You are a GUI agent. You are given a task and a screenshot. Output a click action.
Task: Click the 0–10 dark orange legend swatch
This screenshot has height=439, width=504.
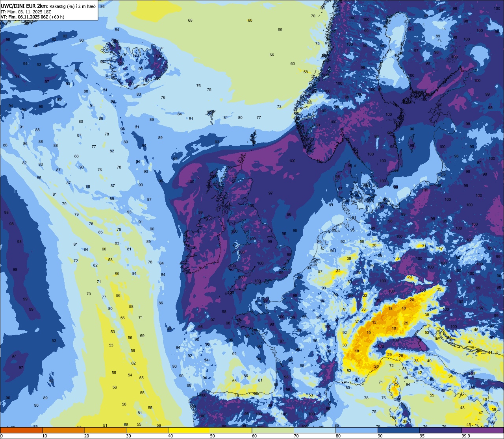[x=21, y=430]
